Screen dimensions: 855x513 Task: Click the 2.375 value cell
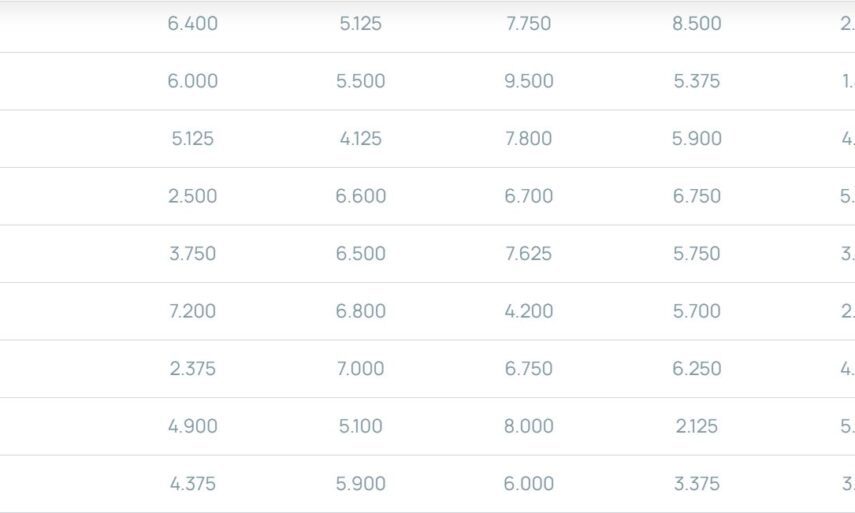pyautogui.click(x=192, y=369)
